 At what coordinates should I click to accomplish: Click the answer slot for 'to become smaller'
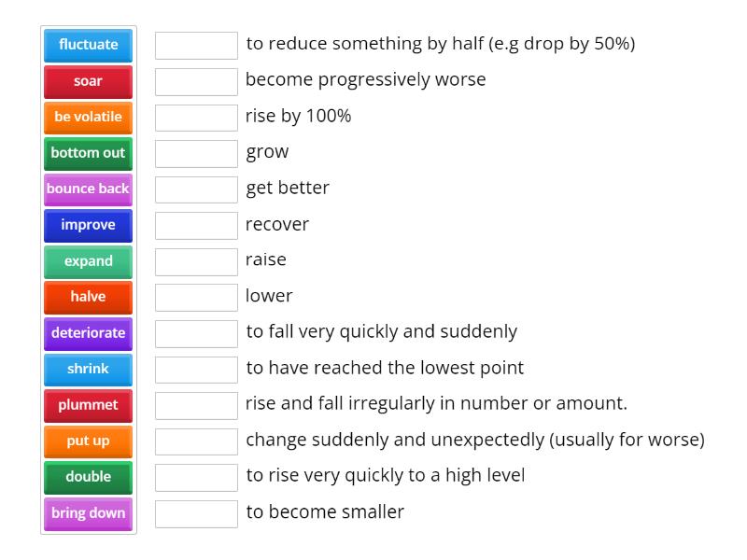click(196, 514)
